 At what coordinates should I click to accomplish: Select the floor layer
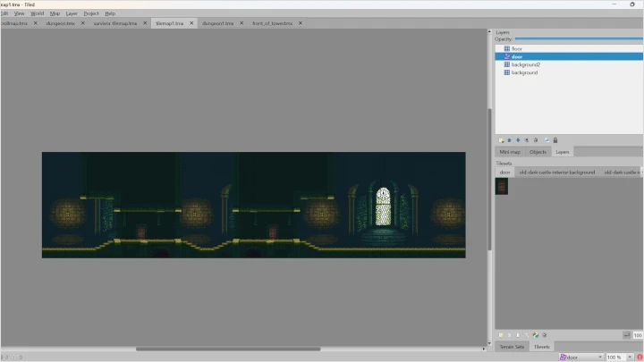click(517, 48)
